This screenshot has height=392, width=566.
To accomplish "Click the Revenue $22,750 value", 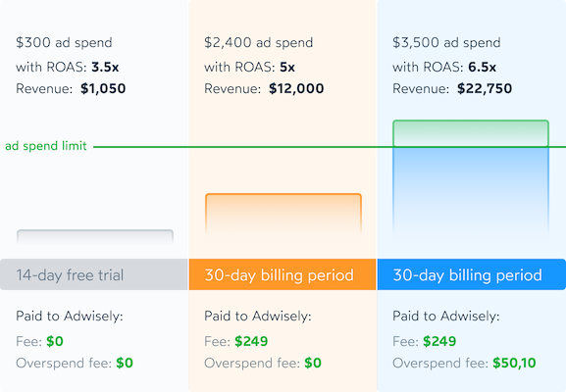I will click(x=485, y=89).
